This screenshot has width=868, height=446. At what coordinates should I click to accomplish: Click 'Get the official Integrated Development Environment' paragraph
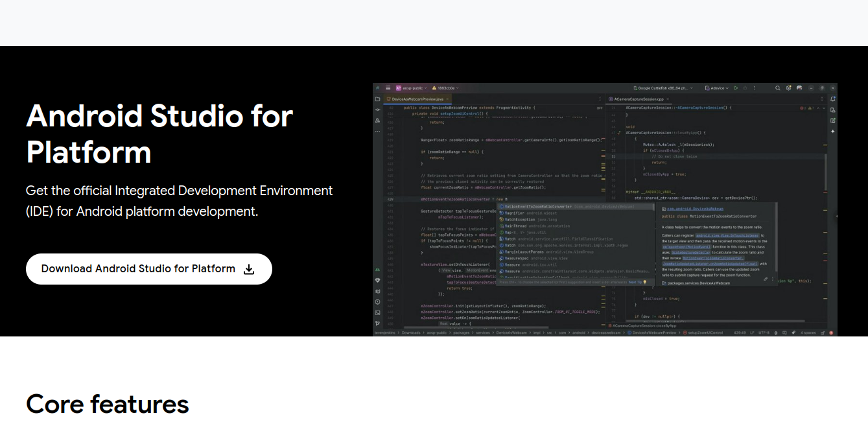pos(180,201)
